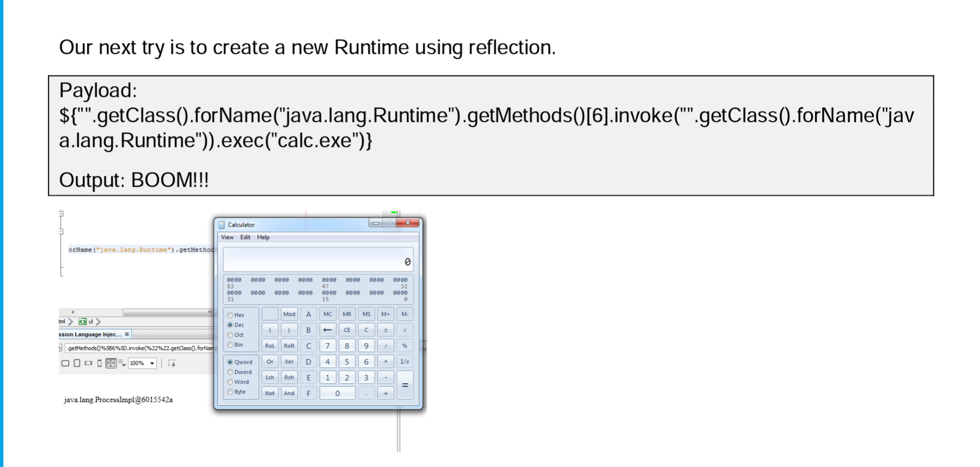Click the plus key
The width and height of the screenshot is (980, 467).
[386, 393]
